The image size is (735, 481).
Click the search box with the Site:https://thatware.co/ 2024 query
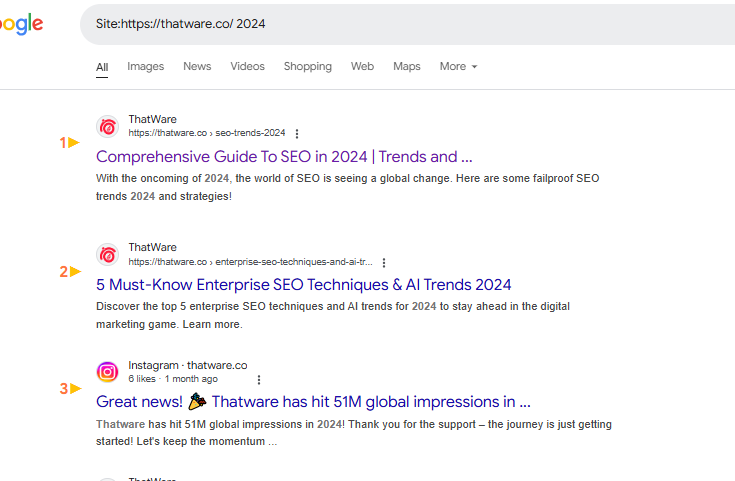click(407, 24)
